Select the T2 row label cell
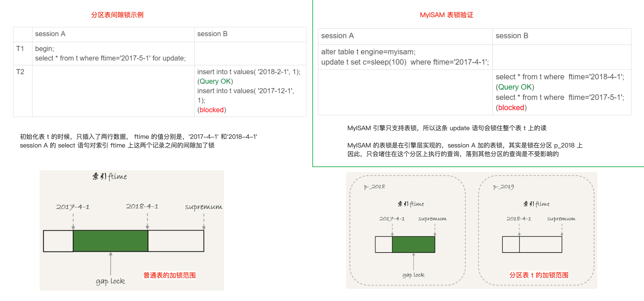The height and width of the screenshot is (301, 644). point(20,72)
